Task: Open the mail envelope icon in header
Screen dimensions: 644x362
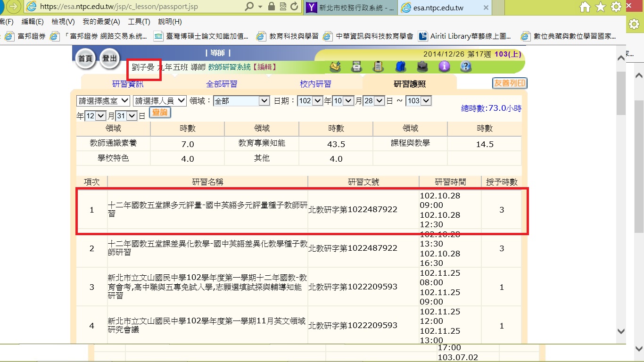Action: [x=335, y=67]
